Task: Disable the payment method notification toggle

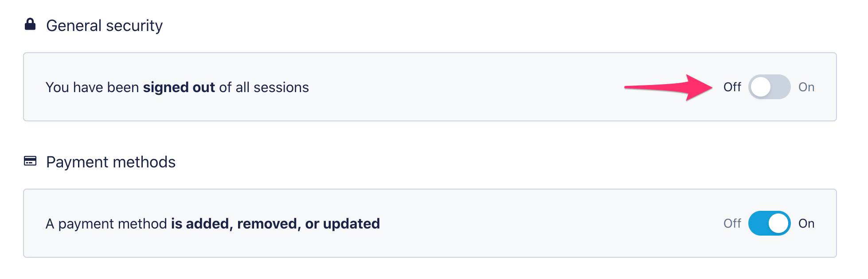Action: [769, 223]
